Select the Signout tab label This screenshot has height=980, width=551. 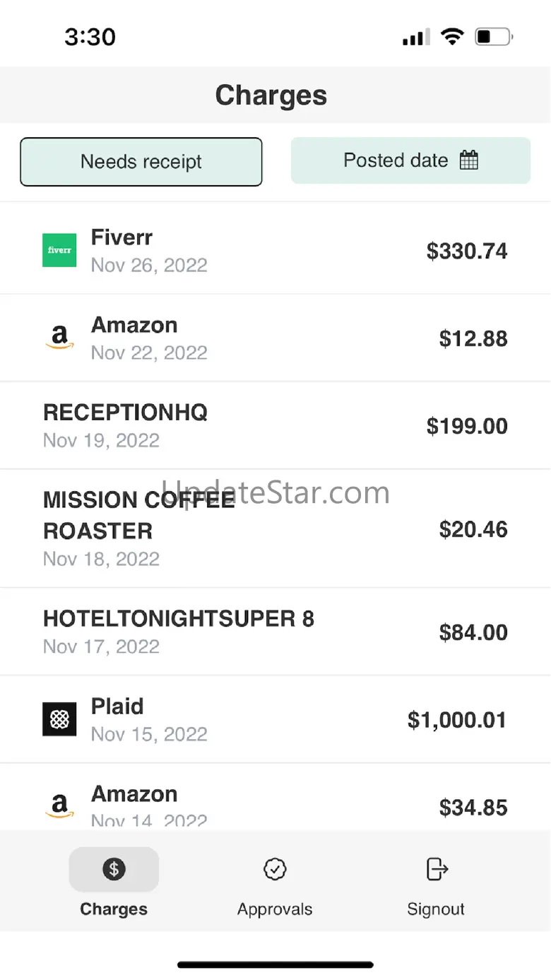click(x=436, y=909)
